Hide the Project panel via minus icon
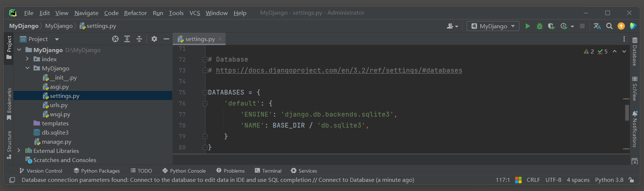Image resolution: width=644 pixels, height=191 pixels. (166, 39)
